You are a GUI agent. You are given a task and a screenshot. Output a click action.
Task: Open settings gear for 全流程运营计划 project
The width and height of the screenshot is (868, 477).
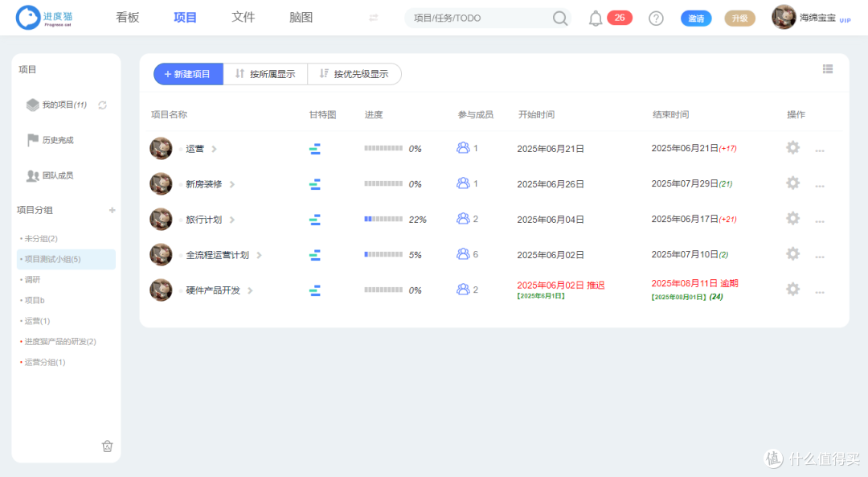792,253
